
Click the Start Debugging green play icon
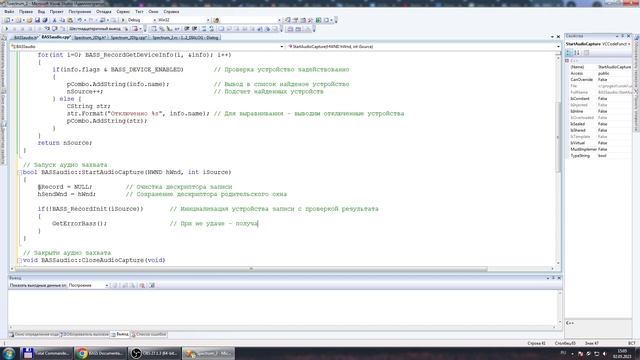123,20
